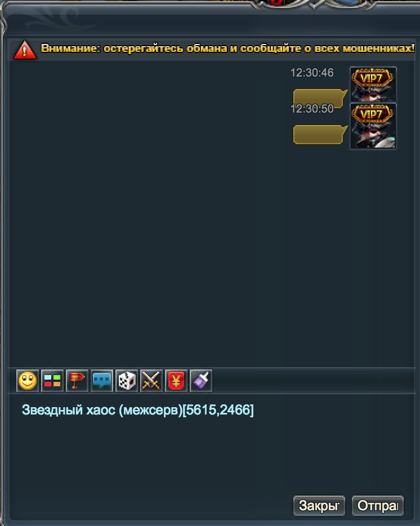Screen dimensions: 420x526
Task: Click the Отправить send button
Action: [x=378, y=506]
